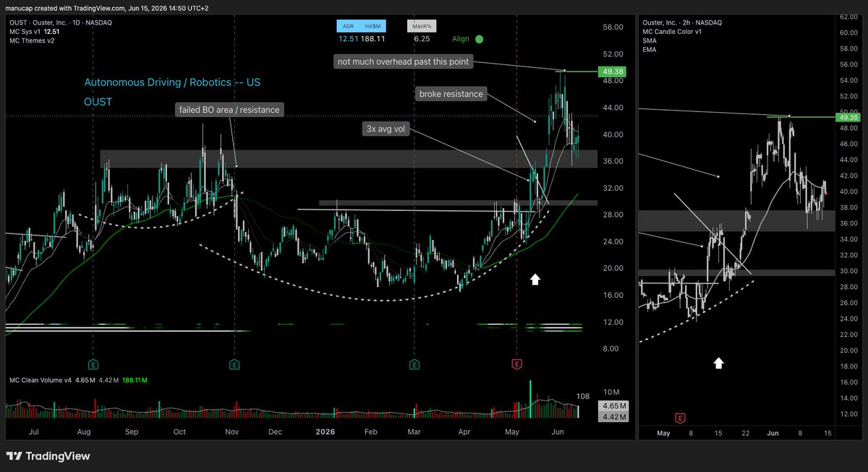The height and width of the screenshot is (472, 868).
Task: Select the SMA indicator legend
Action: 650,40
